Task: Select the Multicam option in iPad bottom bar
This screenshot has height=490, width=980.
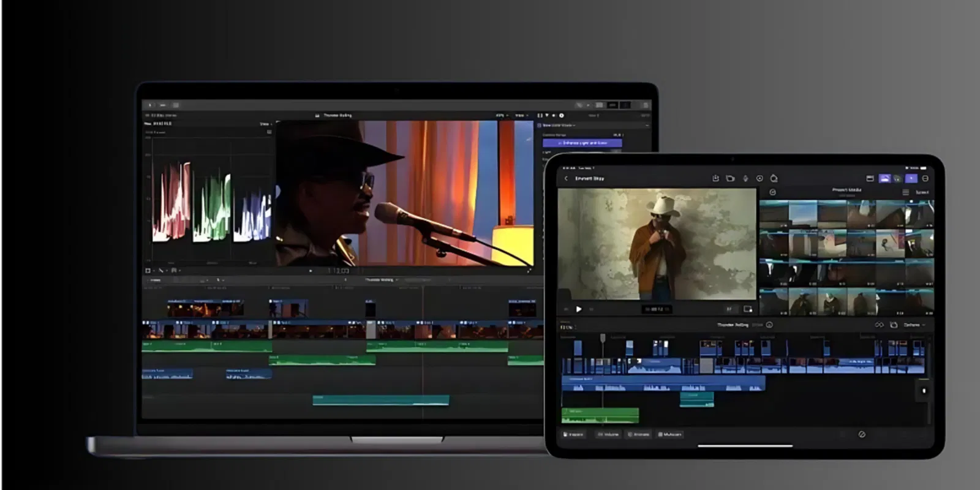Action: click(x=669, y=434)
